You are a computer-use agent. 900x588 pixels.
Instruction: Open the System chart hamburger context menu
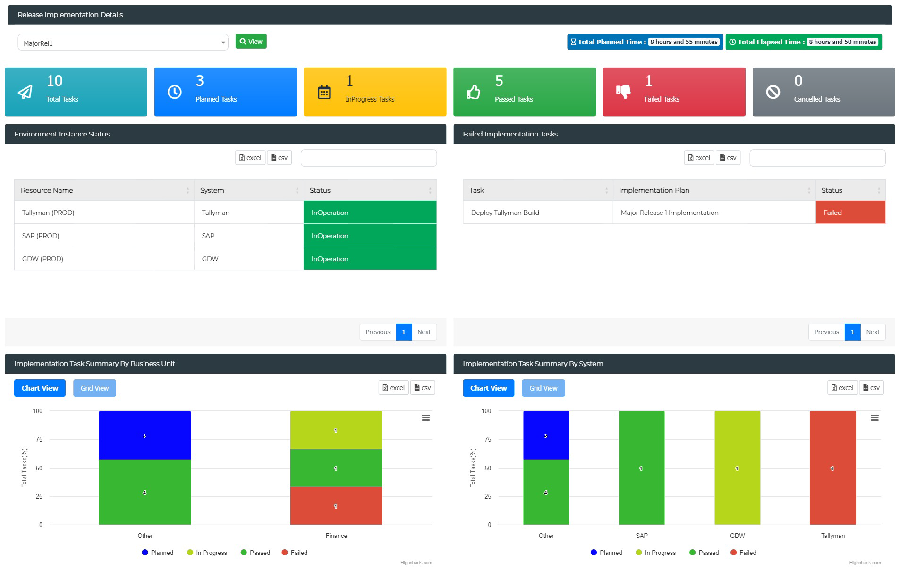point(875,418)
